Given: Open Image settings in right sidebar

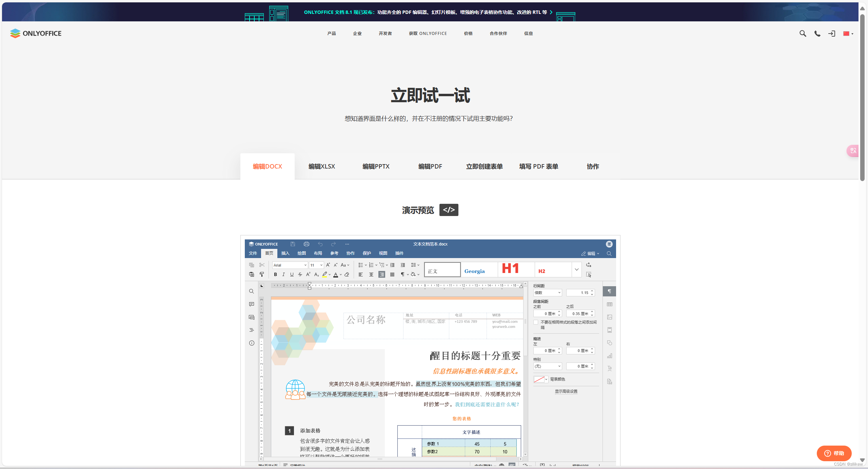Looking at the screenshot, I should [x=609, y=317].
